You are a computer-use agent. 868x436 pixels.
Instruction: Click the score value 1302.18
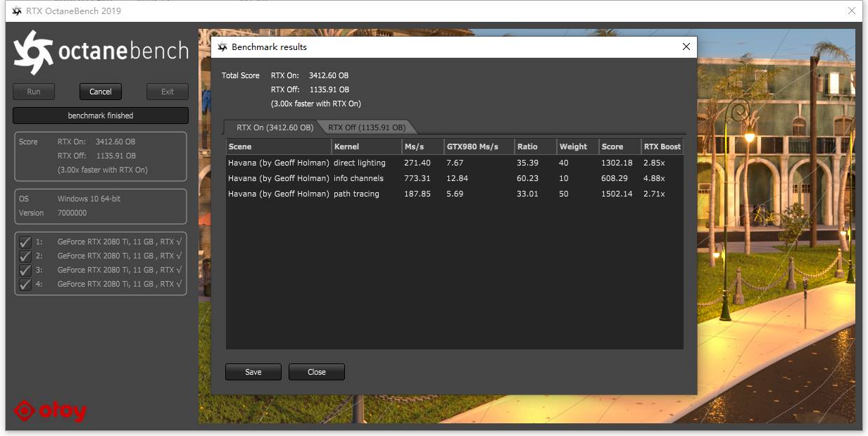[x=617, y=163]
